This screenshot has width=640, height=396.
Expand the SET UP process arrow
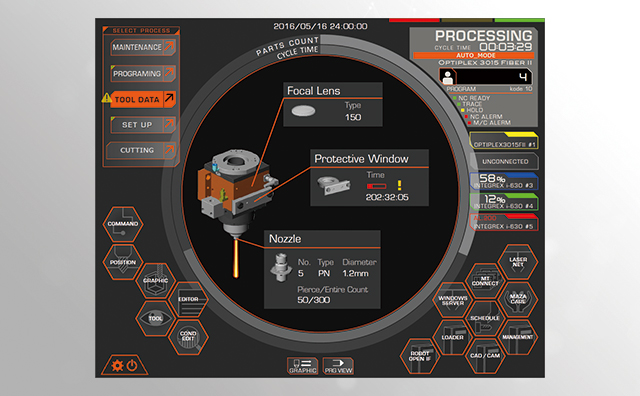169,124
